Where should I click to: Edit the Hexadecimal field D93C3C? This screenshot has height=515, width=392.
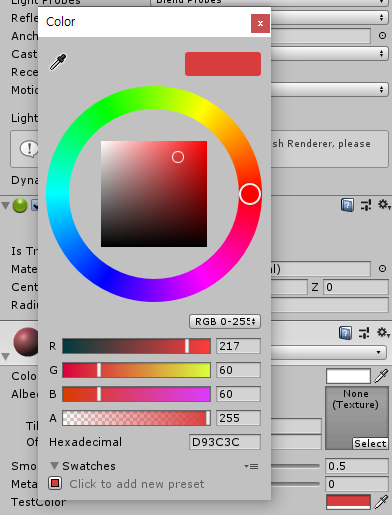pos(225,442)
